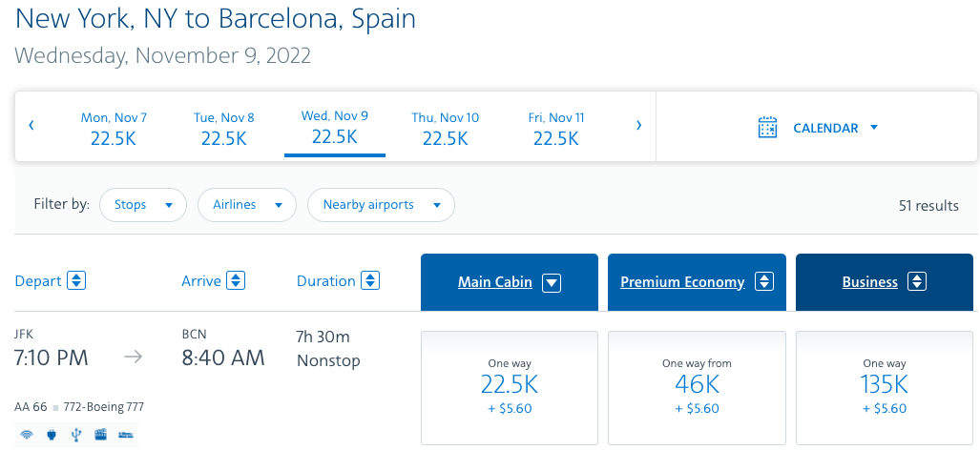This screenshot has height=450, width=980.
Task: Click the in-flight entertainment clapperboard icon
Action: coord(101,435)
